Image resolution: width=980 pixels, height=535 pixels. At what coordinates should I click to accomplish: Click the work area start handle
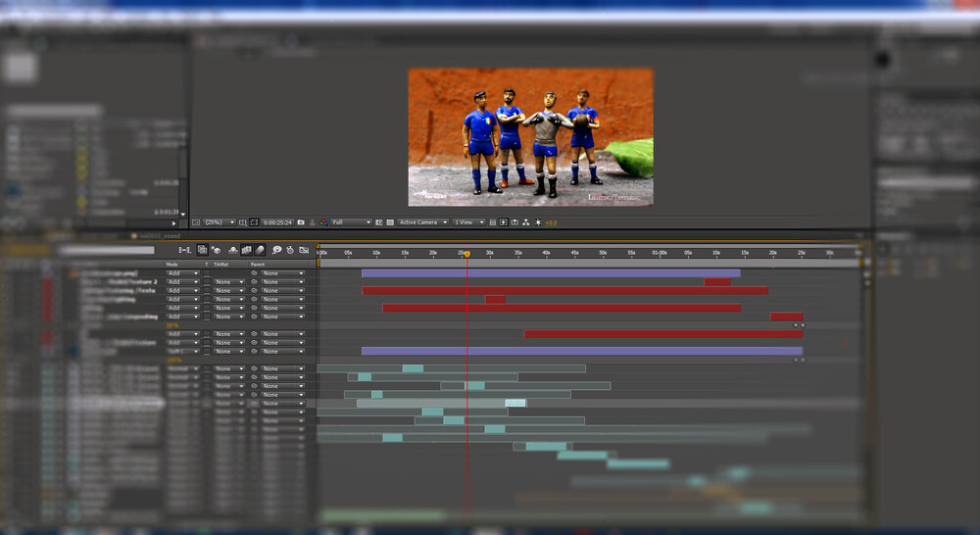318,264
